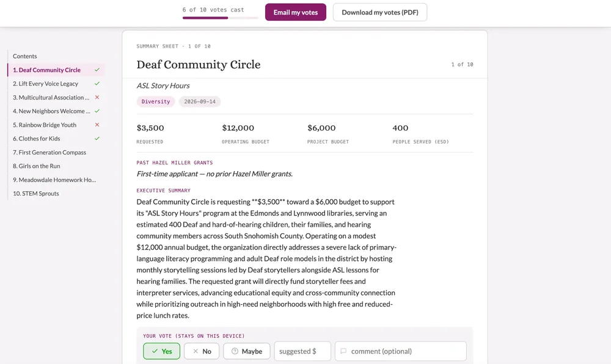Click the votes cast progress bar
Viewport: 611px width, 364px height.
coord(221,18)
